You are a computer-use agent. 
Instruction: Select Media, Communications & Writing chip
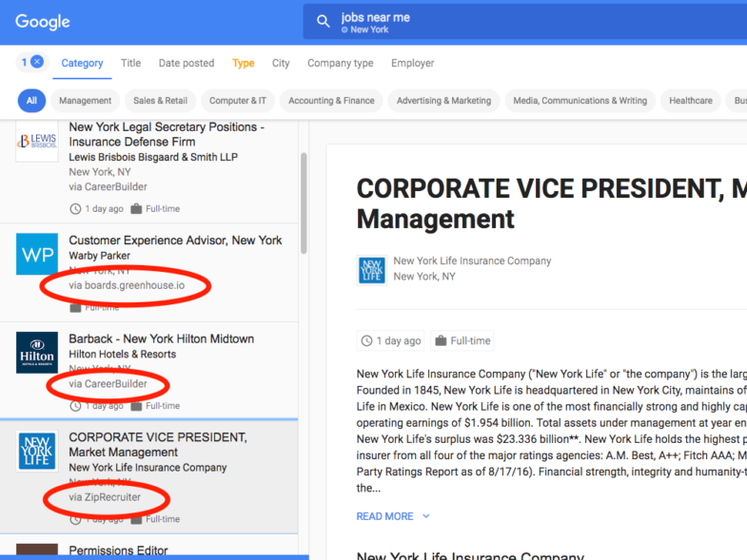tap(580, 101)
